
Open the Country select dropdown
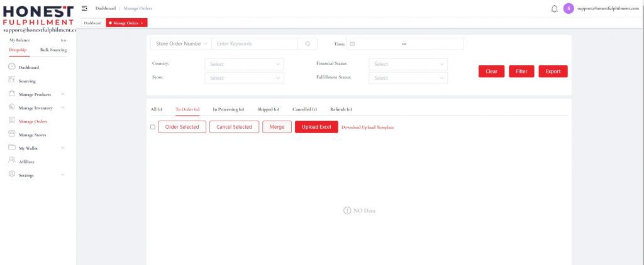click(244, 64)
